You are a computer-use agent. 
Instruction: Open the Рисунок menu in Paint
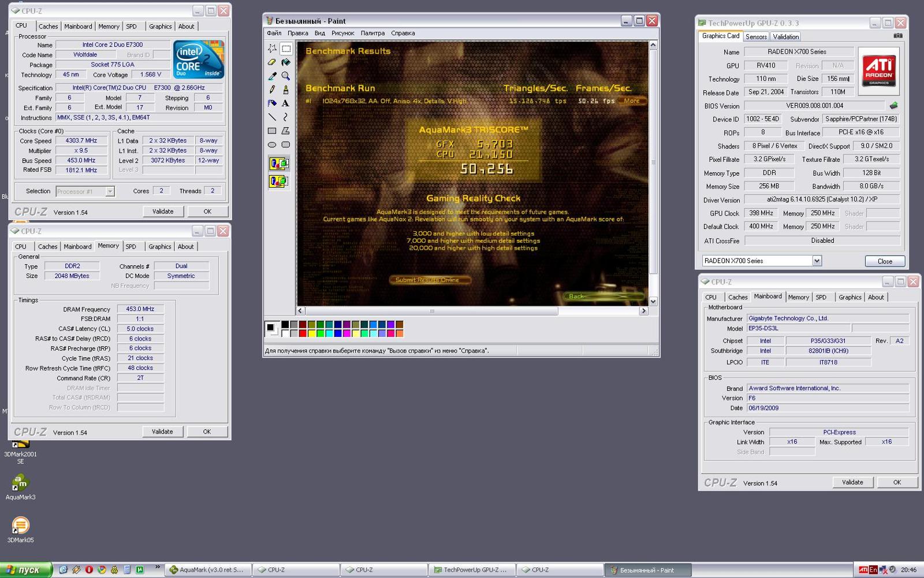[342, 33]
